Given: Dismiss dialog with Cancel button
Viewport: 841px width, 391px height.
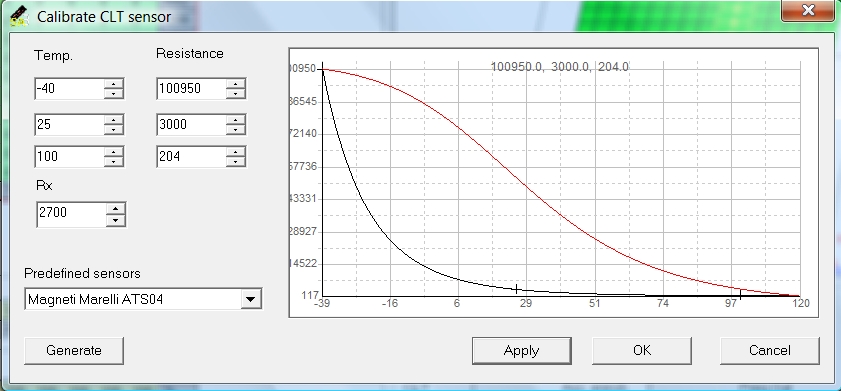Looking at the screenshot, I should tap(770, 351).
